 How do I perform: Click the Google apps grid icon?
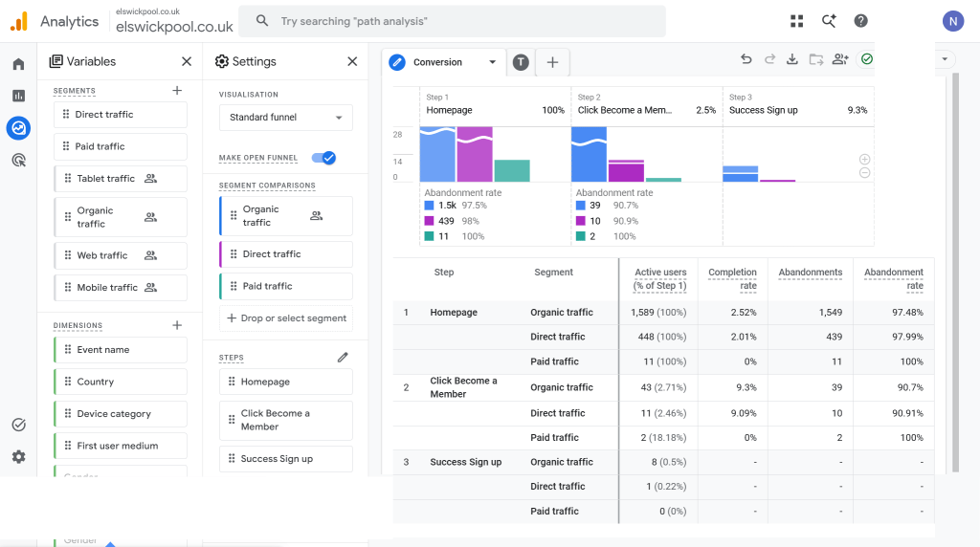(796, 21)
